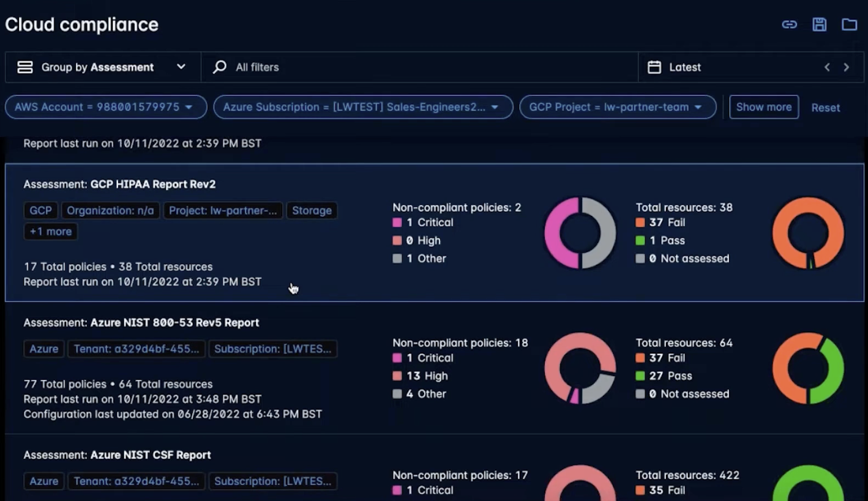Click Fail orange swatch in GCP HIPAA legend

pos(640,223)
